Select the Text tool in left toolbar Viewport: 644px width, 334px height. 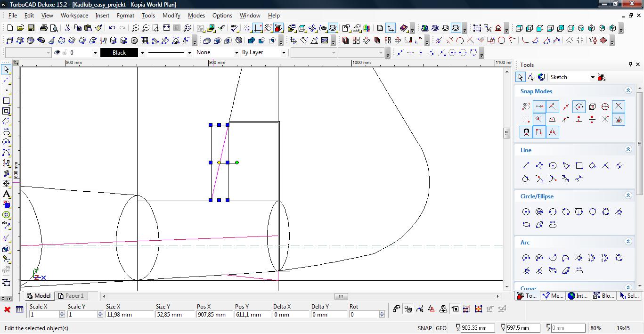coord(7,194)
